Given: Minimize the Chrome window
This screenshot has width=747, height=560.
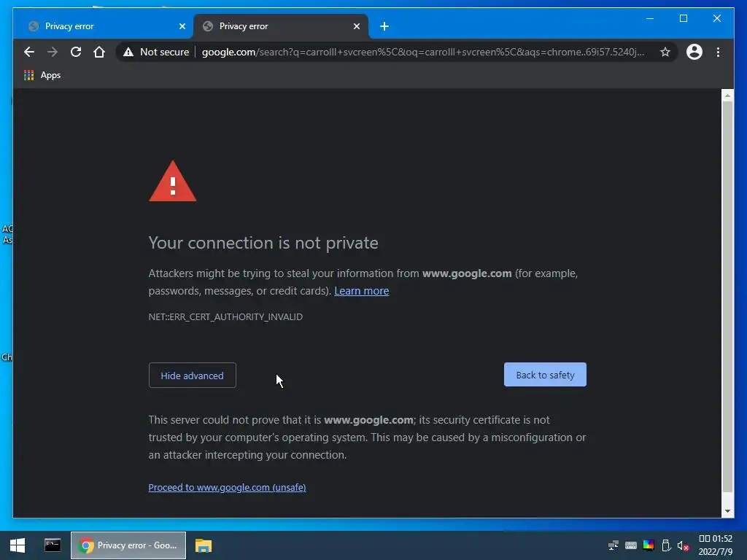Looking at the screenshot, I should click(x=650, y=18).
